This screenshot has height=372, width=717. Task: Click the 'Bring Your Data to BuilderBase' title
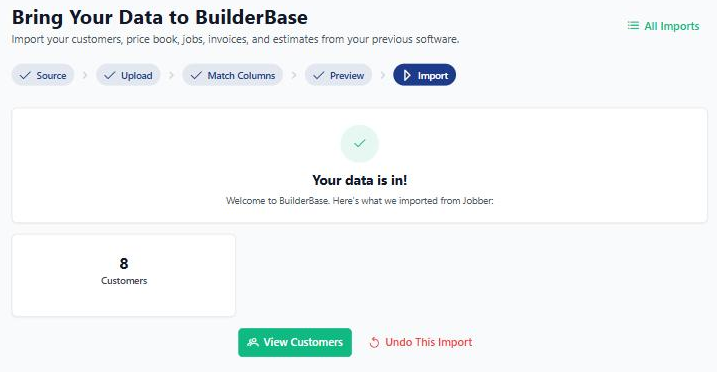click(x=160, y=17)
